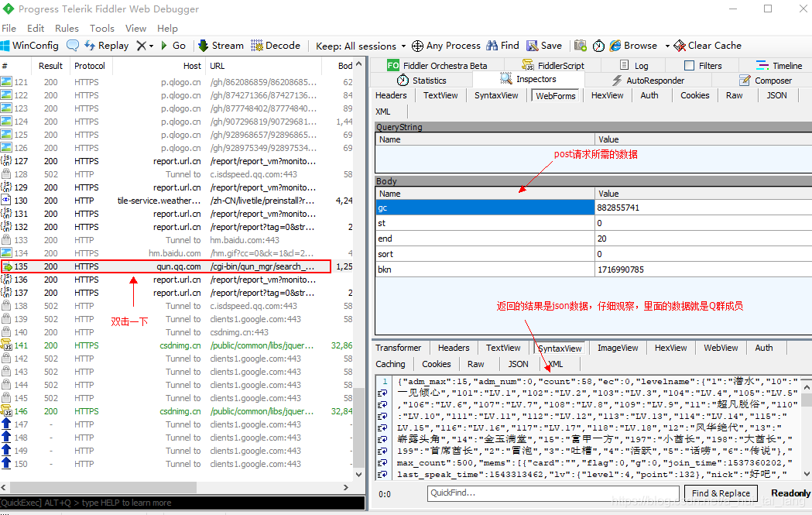Switch to the Filters tab

pyautogui.click(x=703, y=65)
